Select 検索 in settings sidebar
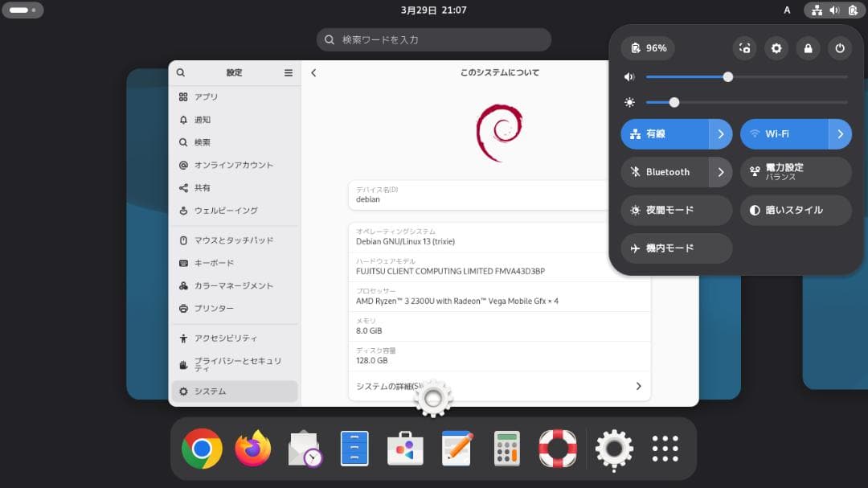 (235, 142)
